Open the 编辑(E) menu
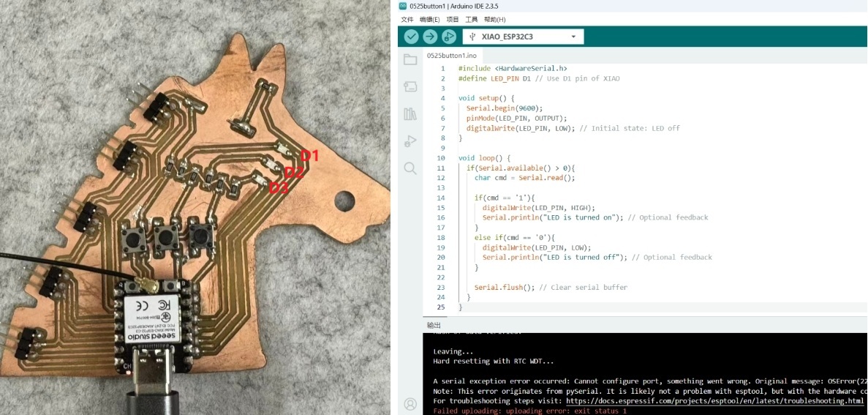Screen dimensions: 868x415 [429, 19]
